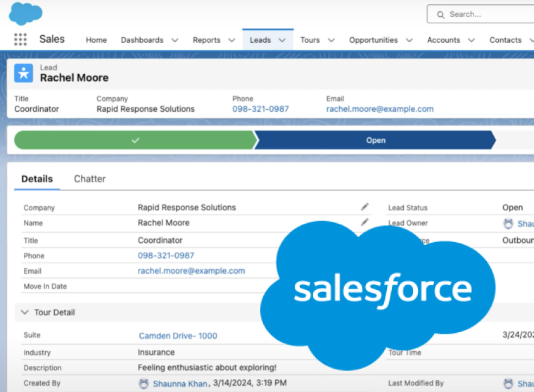Click phone link in Details section
Screen dimensions: 534x392
point(166,255)
